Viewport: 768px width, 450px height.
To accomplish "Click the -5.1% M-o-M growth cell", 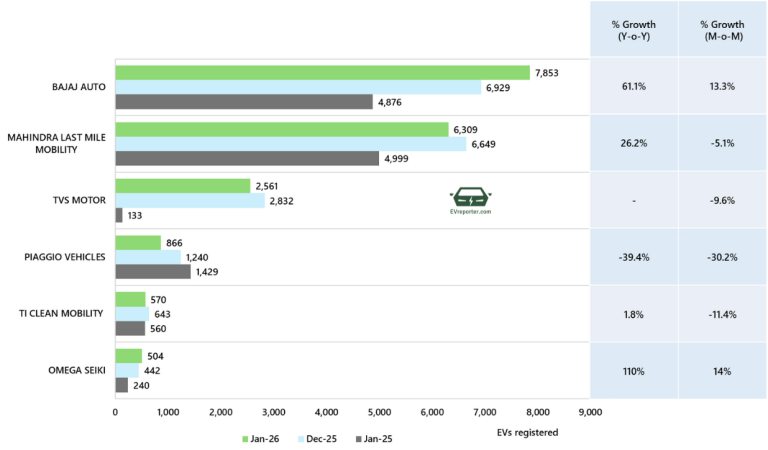I will click(722, 143).
